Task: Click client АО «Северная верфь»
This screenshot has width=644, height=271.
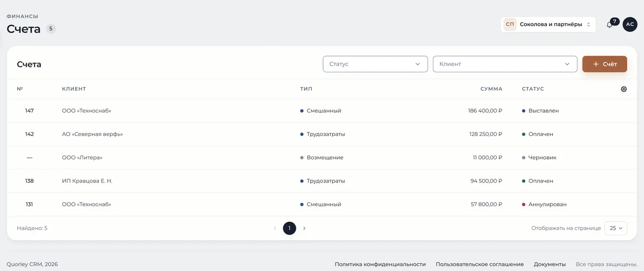Action: coord(92,134)
